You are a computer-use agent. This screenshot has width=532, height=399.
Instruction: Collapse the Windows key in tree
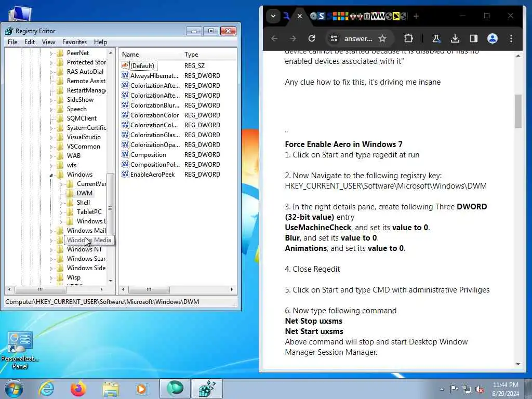[x=51, y=175]
